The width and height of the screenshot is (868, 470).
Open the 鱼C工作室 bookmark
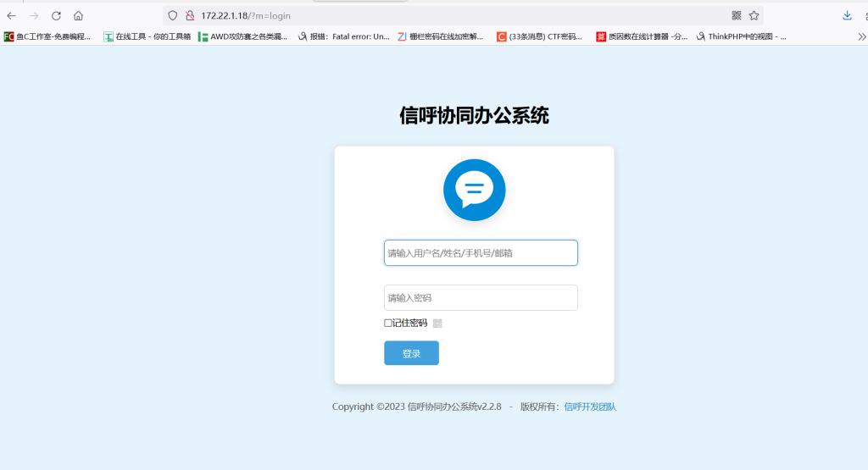tap(47, 36)
